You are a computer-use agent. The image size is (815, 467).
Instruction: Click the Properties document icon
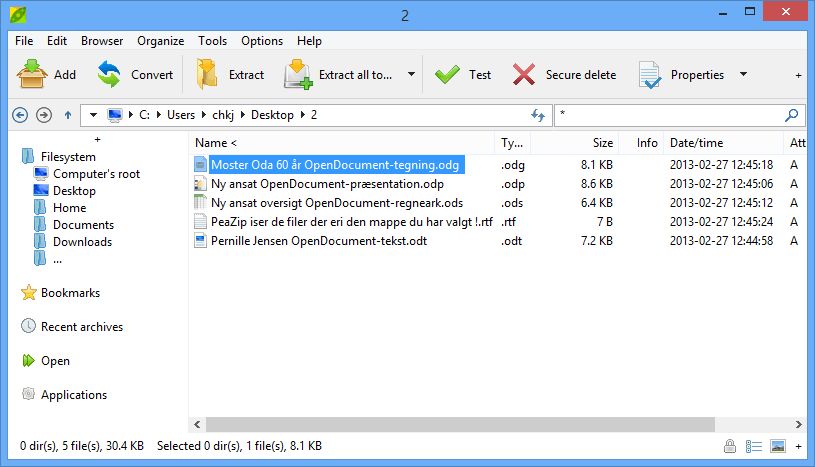[650, 75]
